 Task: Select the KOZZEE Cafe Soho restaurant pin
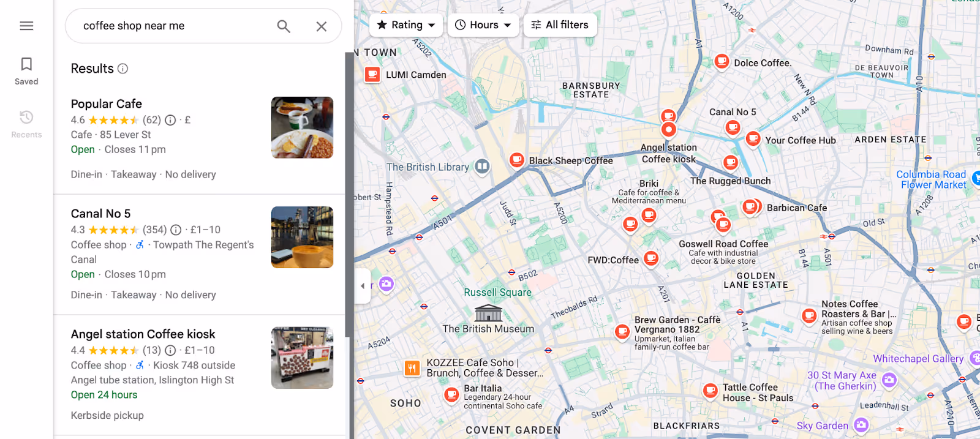(412, 368)
